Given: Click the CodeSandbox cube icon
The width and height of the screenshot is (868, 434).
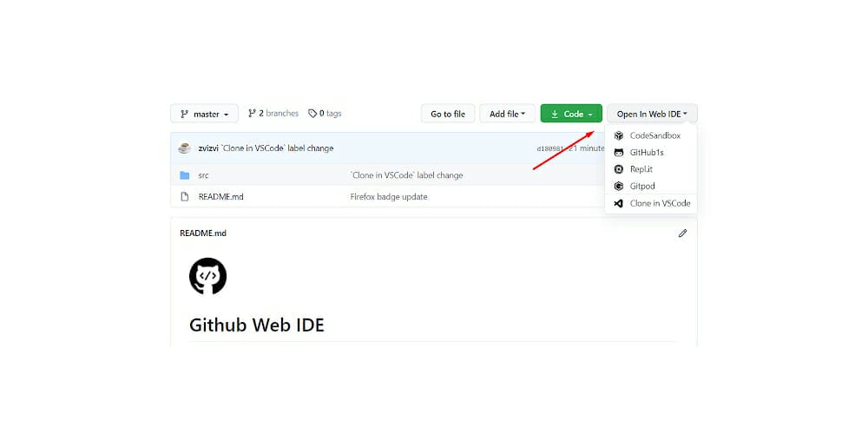Looking at the screenshot, I should coord(619,135).
